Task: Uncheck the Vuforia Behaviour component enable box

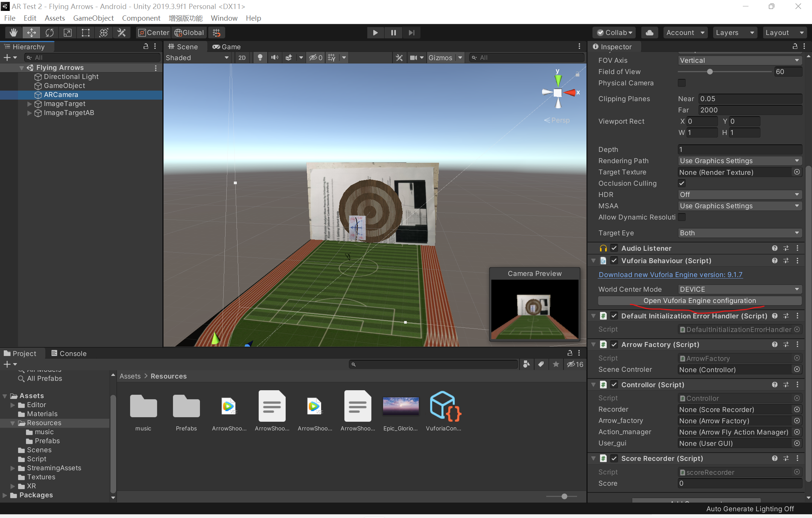Action: pyautogui.click(x=614, y=261)
